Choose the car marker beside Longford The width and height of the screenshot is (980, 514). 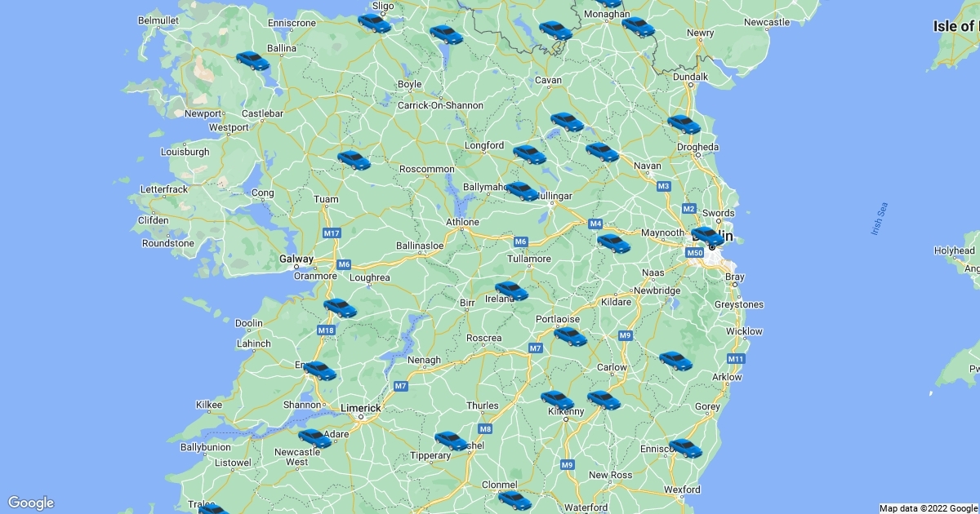529,153
